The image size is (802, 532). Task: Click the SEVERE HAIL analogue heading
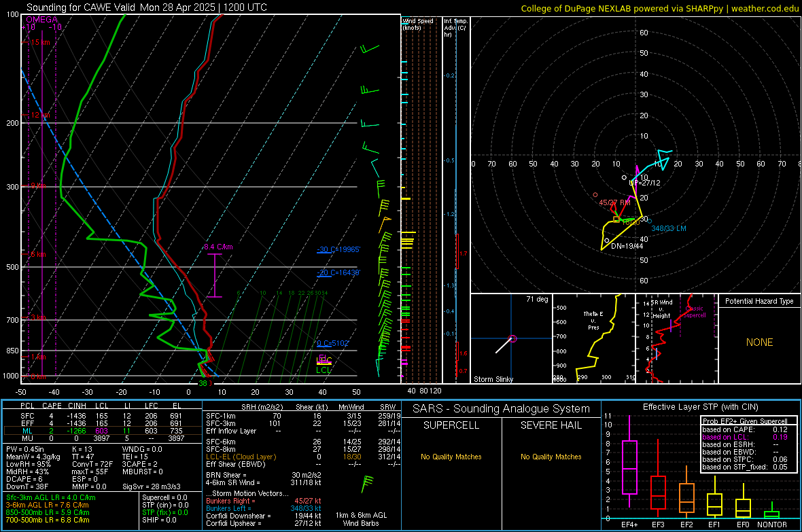coord(551,425)
